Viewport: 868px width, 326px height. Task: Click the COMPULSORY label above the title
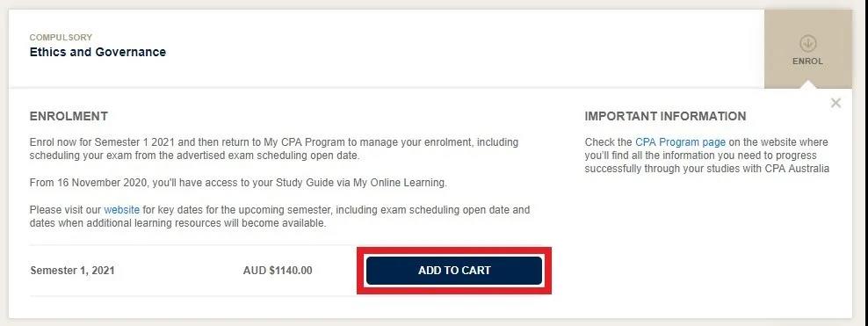click(x=61, y=37)
